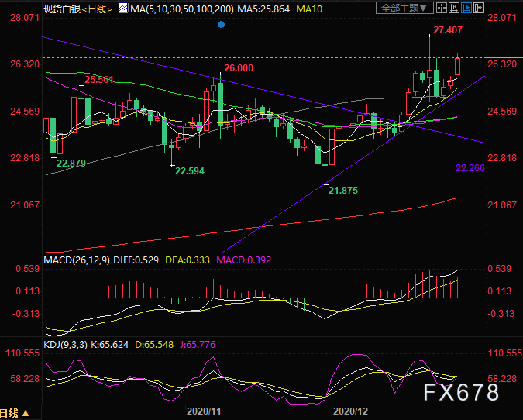This screenshot has width=523, height=420.
Task: Click the 现货白银 instrument name
Action: click(61, 9)
